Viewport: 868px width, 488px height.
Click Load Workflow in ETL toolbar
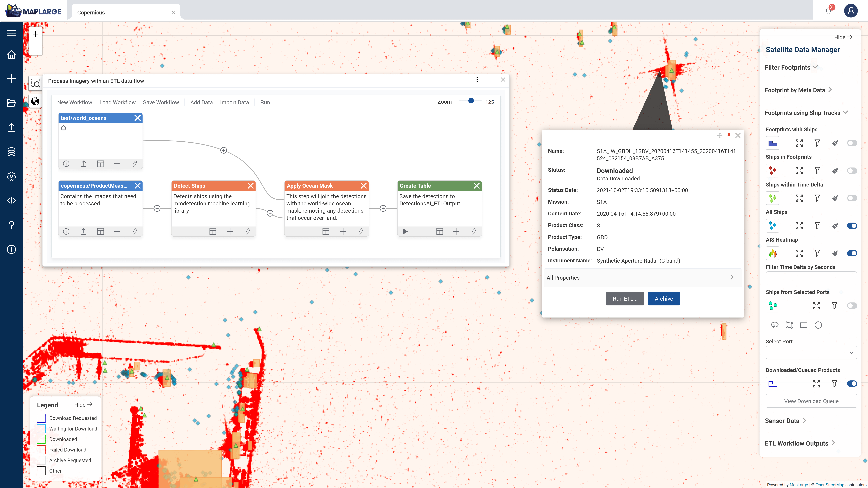coord(117,102)
